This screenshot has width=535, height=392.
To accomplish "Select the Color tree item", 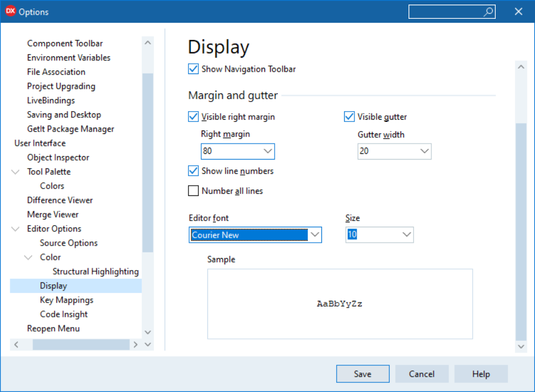I will (50, 257).
